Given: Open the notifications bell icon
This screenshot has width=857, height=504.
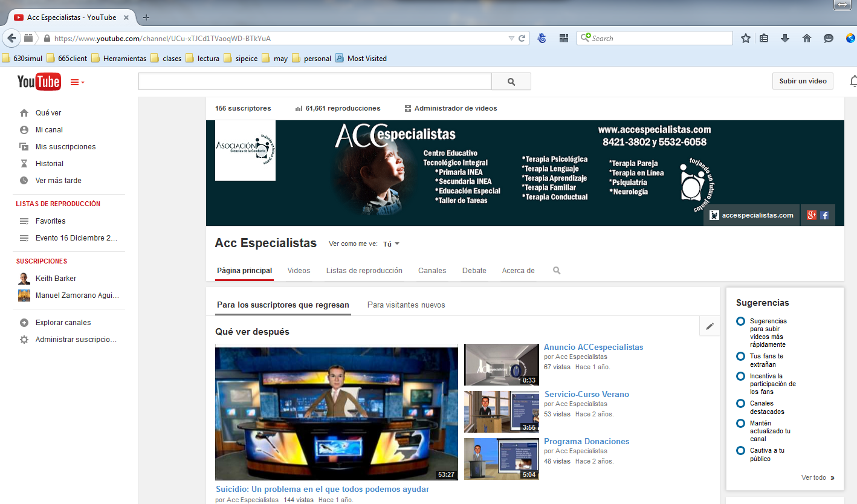Looking at the screenshot, I should click(853, 81).
